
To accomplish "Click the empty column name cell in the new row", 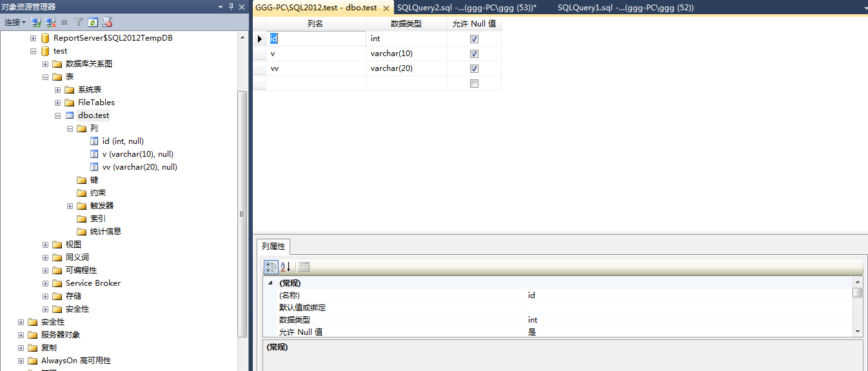I will click(x=316, y=83).
